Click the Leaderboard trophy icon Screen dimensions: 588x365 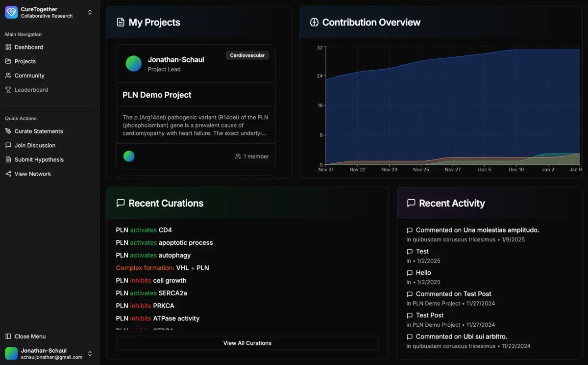[8, 90]
